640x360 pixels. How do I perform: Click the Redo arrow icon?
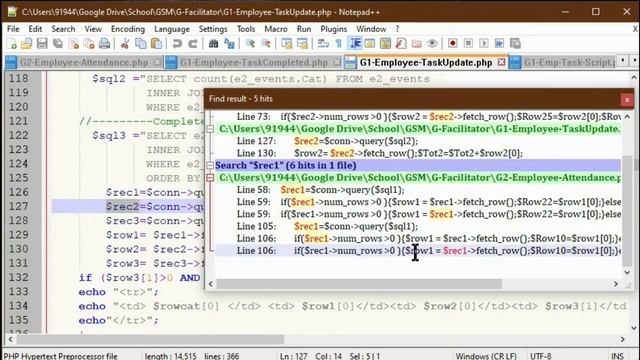click(x=193, y=44)
